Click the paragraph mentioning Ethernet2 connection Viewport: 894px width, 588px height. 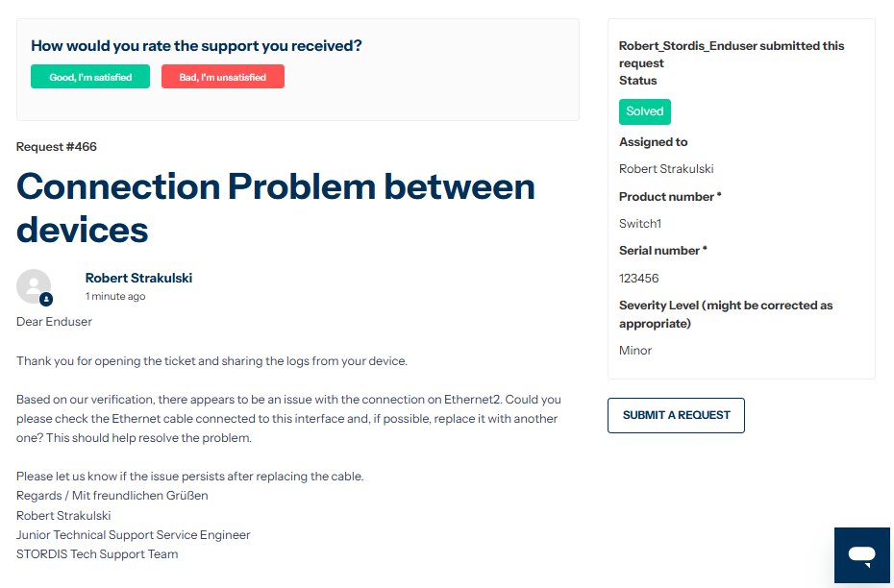[x=288, y=419]
